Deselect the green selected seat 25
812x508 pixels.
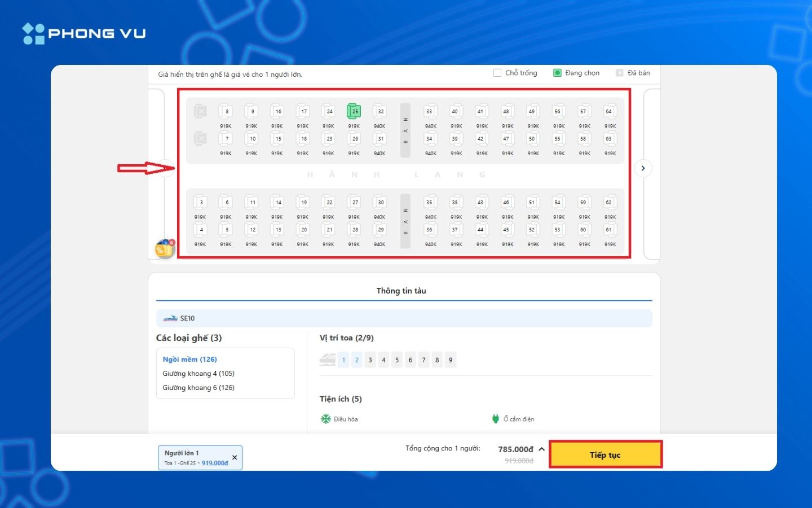point(354,112)
